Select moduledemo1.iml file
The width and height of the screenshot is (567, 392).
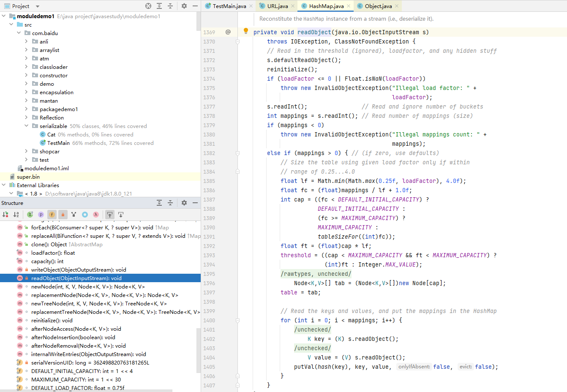click(46, 168)
